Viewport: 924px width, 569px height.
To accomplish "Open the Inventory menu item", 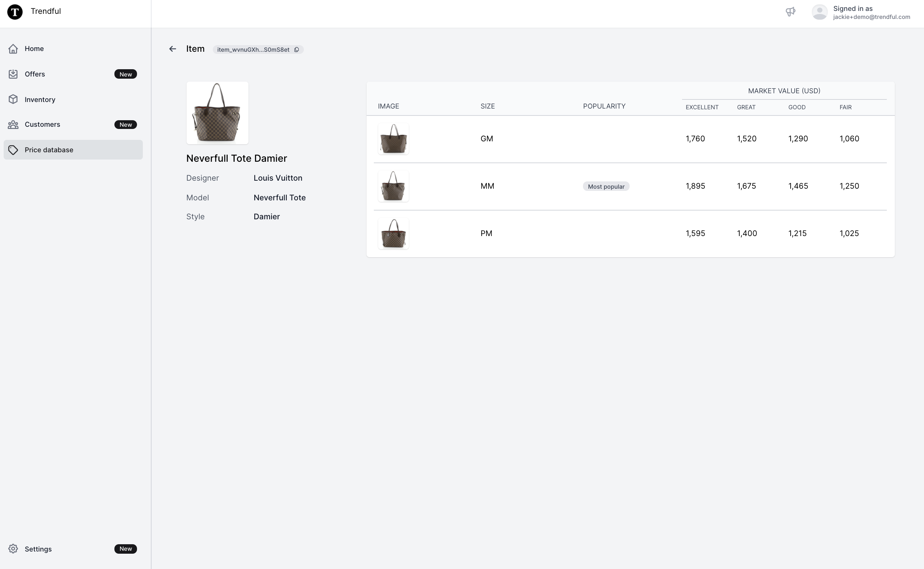I will click(x=73, y=99).
